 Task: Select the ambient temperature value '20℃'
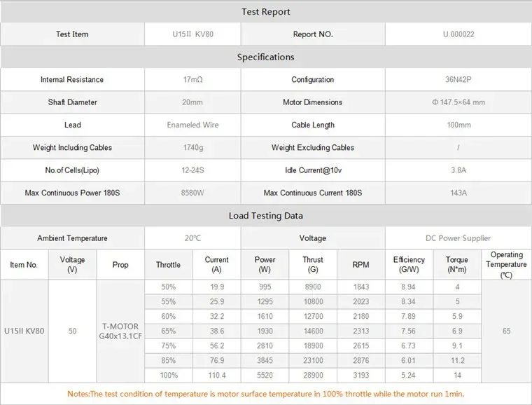(192, 238)
